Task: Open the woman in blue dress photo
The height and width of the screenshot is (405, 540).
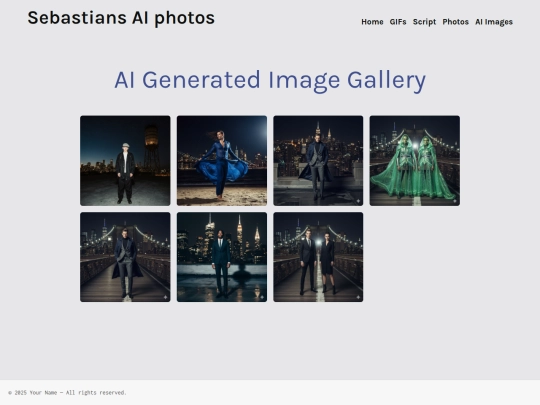Action: point(222,160)
